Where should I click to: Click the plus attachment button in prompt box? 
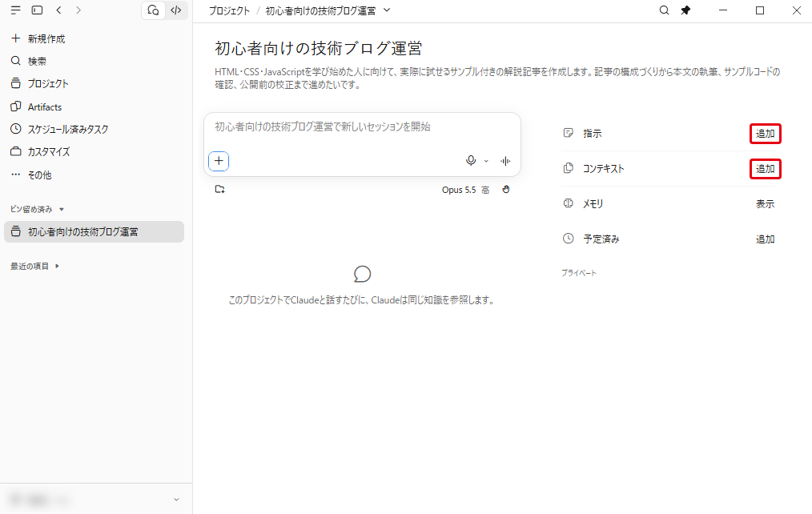219,161
